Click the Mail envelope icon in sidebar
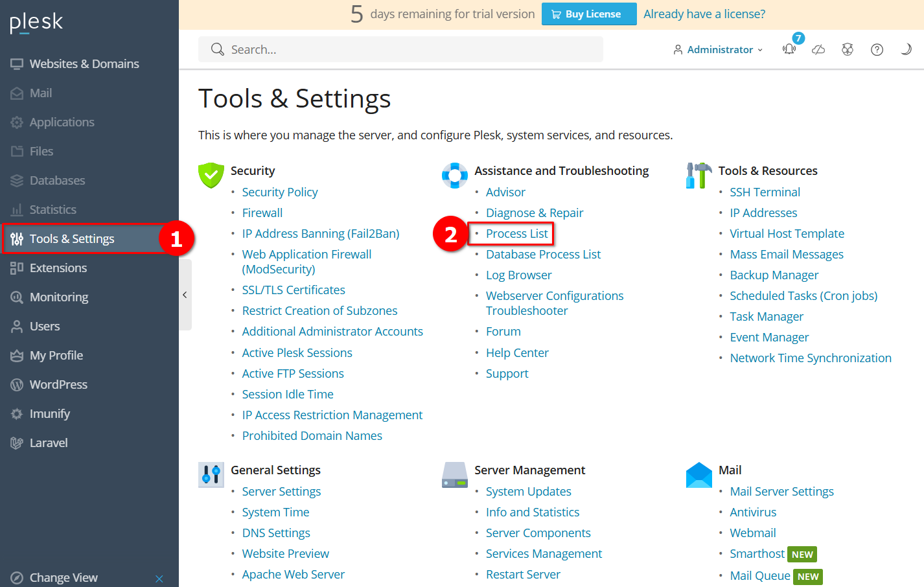Image resolution: width=924 pixels, height=587 pixels. click(17, 93)
